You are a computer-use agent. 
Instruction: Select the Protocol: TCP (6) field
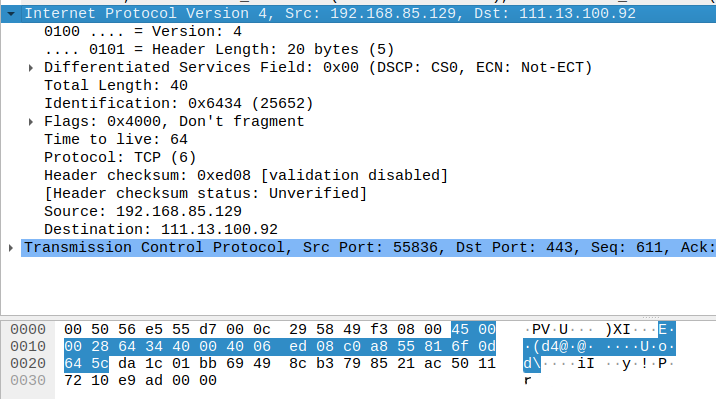[x=120, y=157]
